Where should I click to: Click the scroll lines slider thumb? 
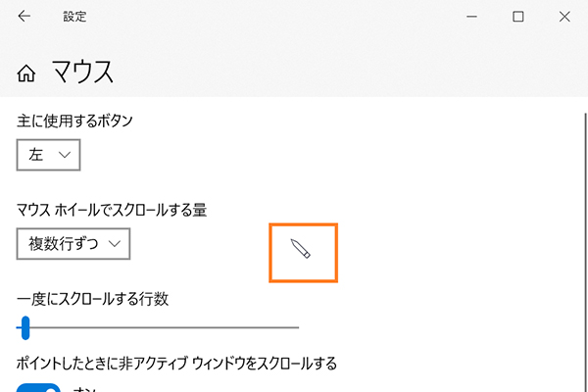[25, 326]
